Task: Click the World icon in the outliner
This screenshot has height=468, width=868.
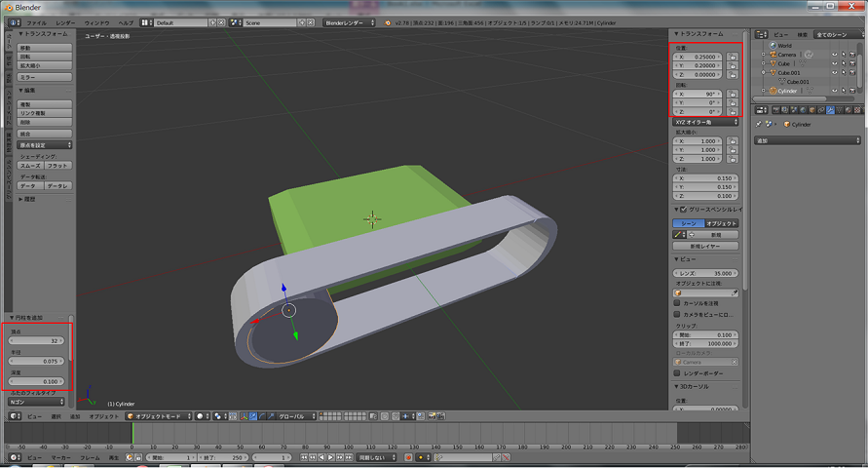Action: [x=772, y=45]
